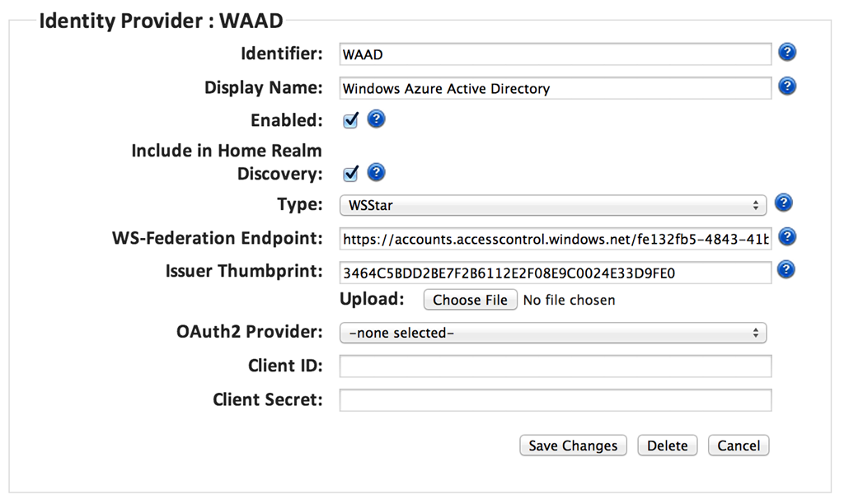Click Choose File to upload certificate
This screenshot has width=844, height=504.
(470, 300)
